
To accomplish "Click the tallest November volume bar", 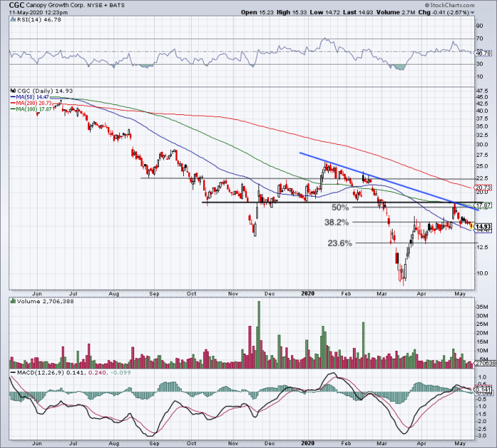I will coord(258,335).
